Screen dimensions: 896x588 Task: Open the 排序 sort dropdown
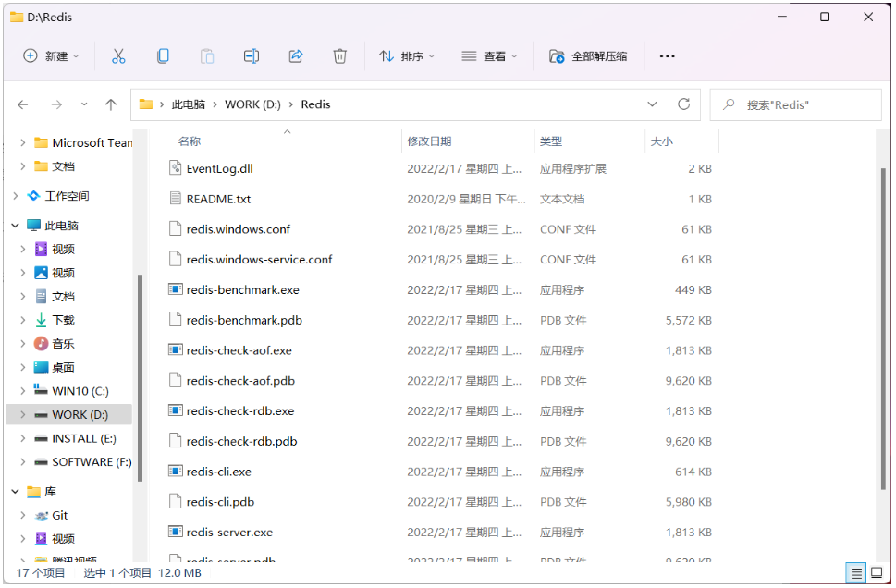pos(406,56)
